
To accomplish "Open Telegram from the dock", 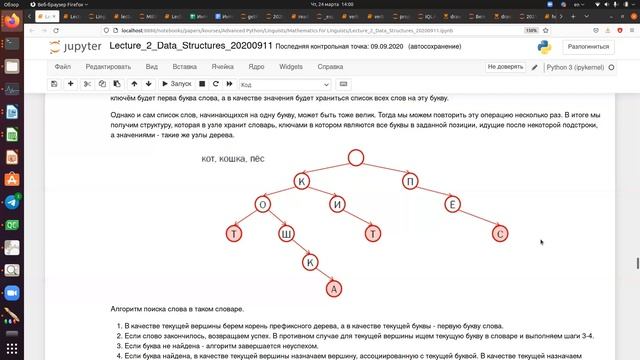I will [x=12, y=202].
